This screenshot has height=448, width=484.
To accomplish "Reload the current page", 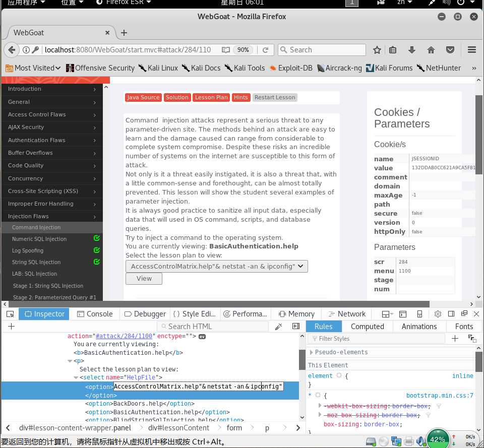I will pos(266,50).
